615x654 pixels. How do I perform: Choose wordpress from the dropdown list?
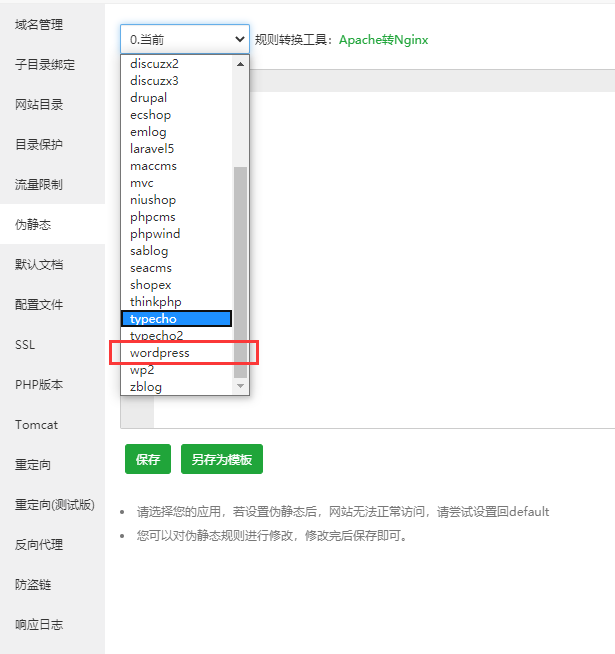click(x=176, y=353)
